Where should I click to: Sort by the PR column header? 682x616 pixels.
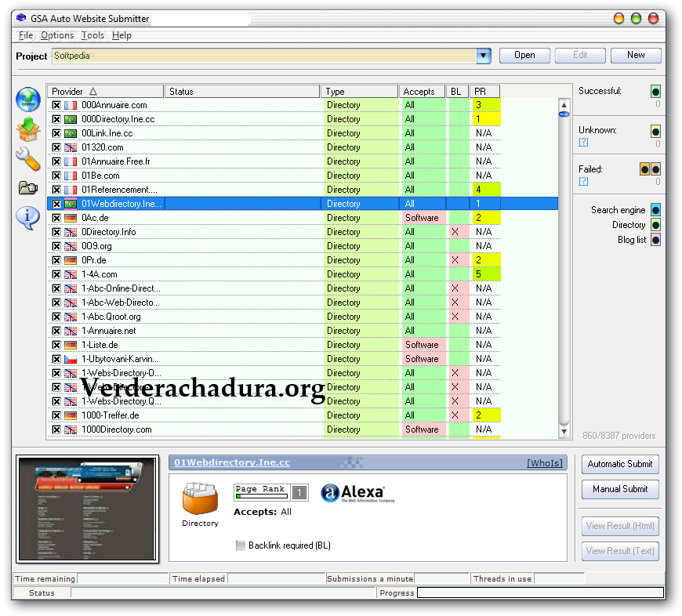[484, 91]
